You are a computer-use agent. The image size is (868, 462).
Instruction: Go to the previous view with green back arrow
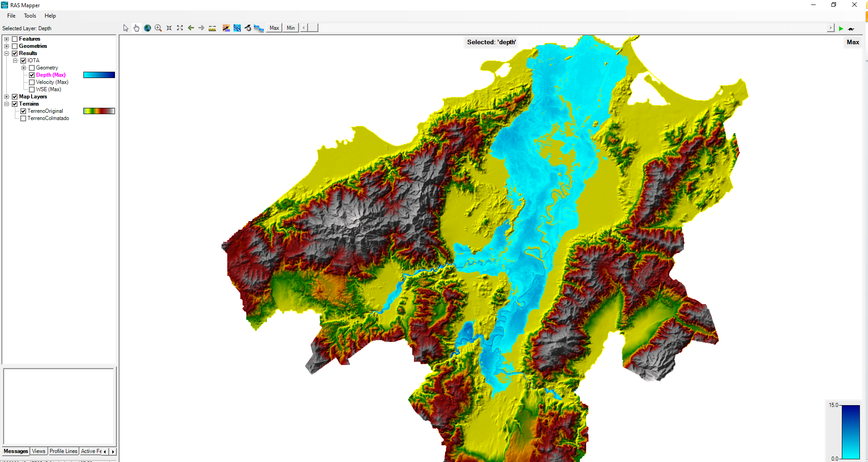[191, 28]
